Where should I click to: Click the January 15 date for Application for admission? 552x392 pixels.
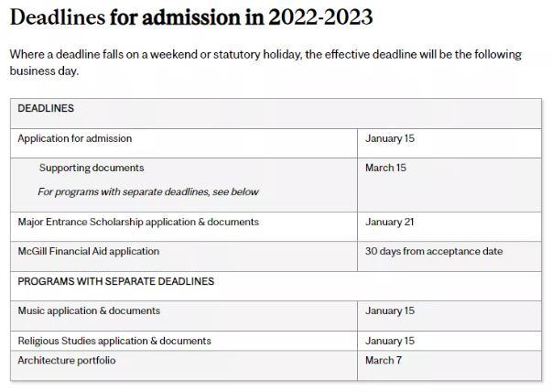[390, 138]
